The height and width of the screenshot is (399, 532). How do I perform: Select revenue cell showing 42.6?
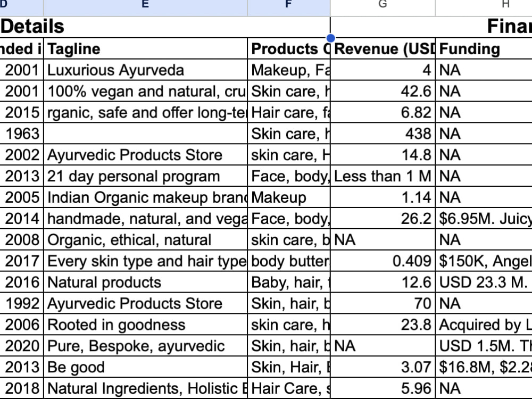tap(383, 92)
